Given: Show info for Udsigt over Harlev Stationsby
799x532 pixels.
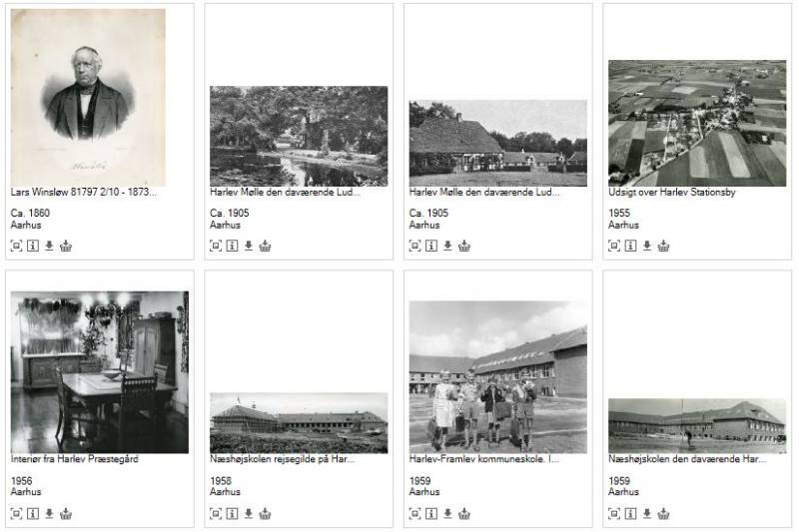Looking at the screenshot, I should (630, 246).
